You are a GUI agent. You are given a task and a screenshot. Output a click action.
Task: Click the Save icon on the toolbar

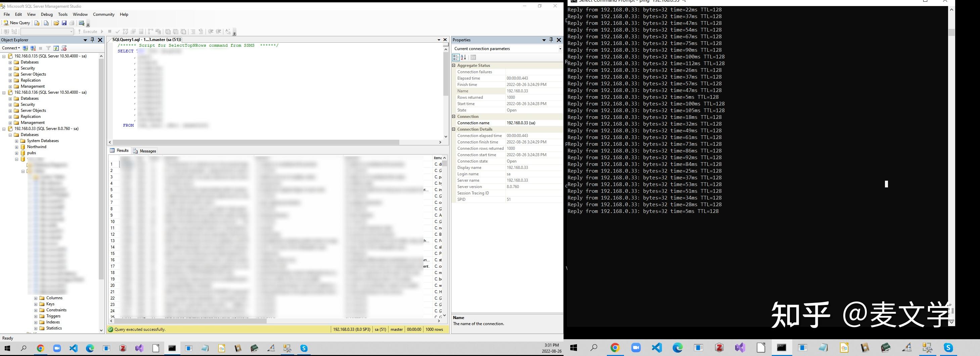64,24
